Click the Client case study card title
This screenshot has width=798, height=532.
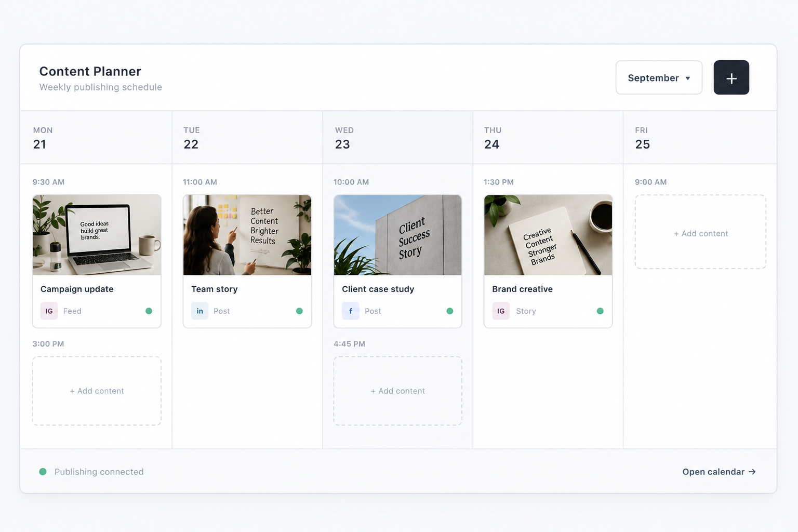click(x=378, y=289)
